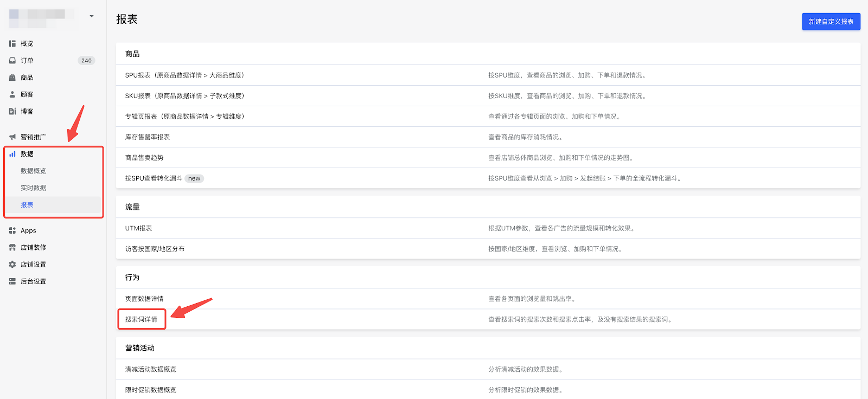Click the 后台设置 server icon

tap(12, 281)
